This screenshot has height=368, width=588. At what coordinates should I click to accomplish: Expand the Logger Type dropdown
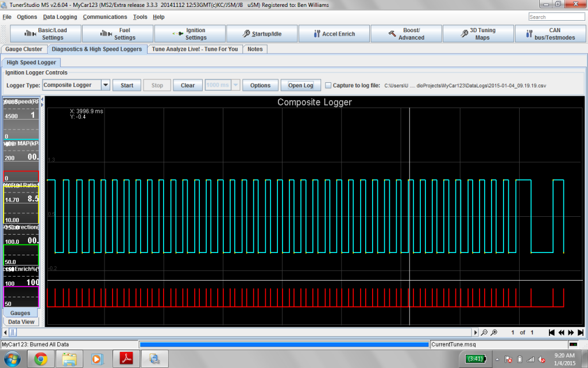[105, 85]
